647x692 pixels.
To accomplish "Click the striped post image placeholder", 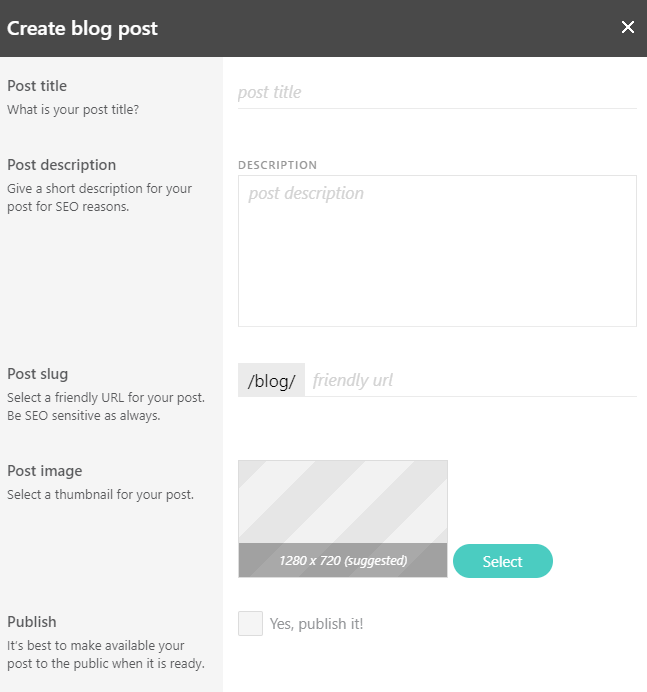I will pyautogui.click(x=342, y=502).
